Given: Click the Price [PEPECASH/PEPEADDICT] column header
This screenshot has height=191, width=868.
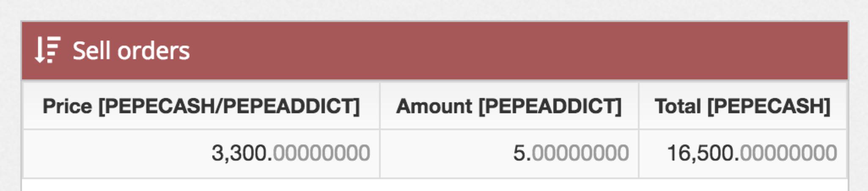Looking at the screenshot, I should [x=201, y=106].
